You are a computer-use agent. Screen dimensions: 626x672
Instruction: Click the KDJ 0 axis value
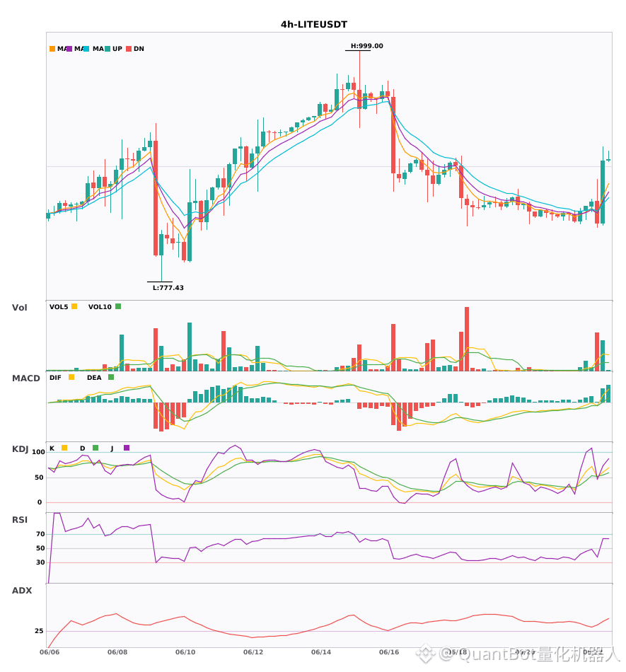[x=40, y=502]
